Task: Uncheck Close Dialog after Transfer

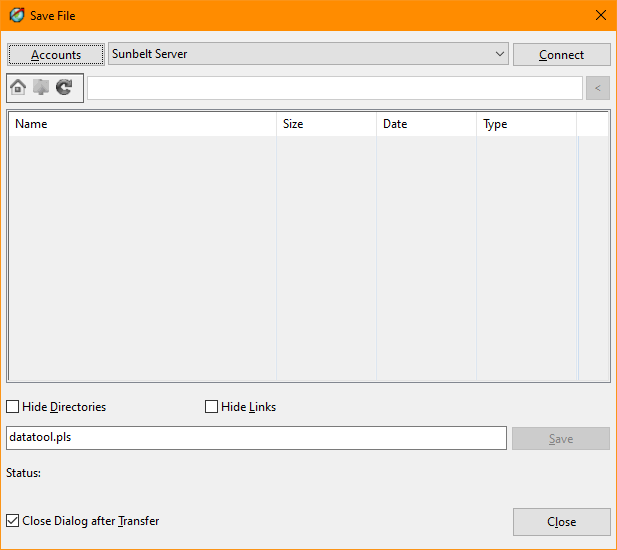Action: click(13, 521)
